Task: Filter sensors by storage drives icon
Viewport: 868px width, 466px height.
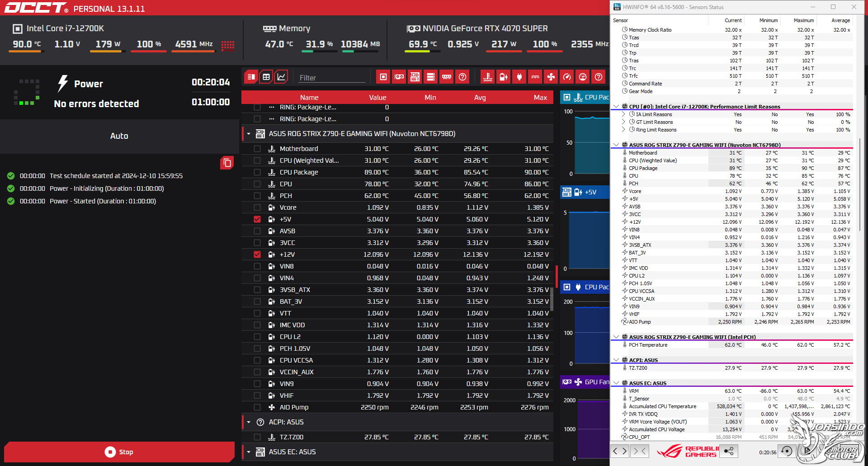Action: coord(431,77)
